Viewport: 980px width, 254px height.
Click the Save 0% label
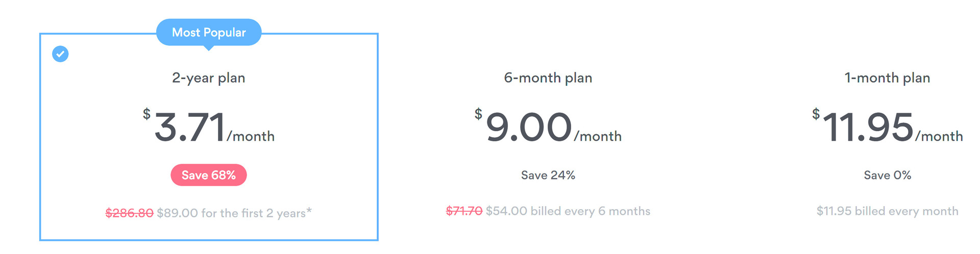coord(887,175)
